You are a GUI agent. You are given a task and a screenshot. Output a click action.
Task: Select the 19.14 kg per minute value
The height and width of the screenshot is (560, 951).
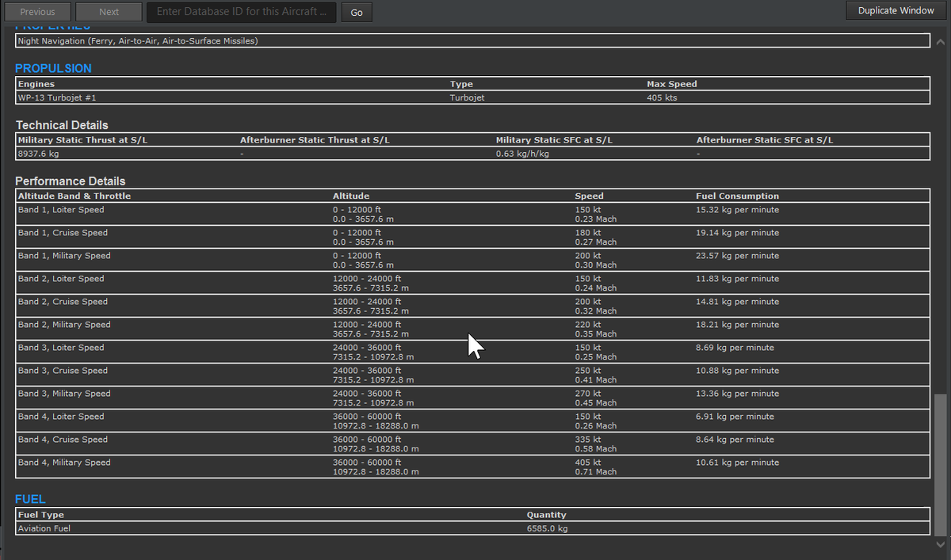[x=737, y=233]
